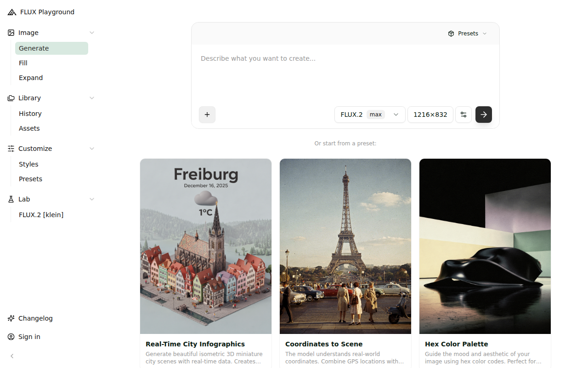Submit the prompt with the arrow button

coord(484,115)
